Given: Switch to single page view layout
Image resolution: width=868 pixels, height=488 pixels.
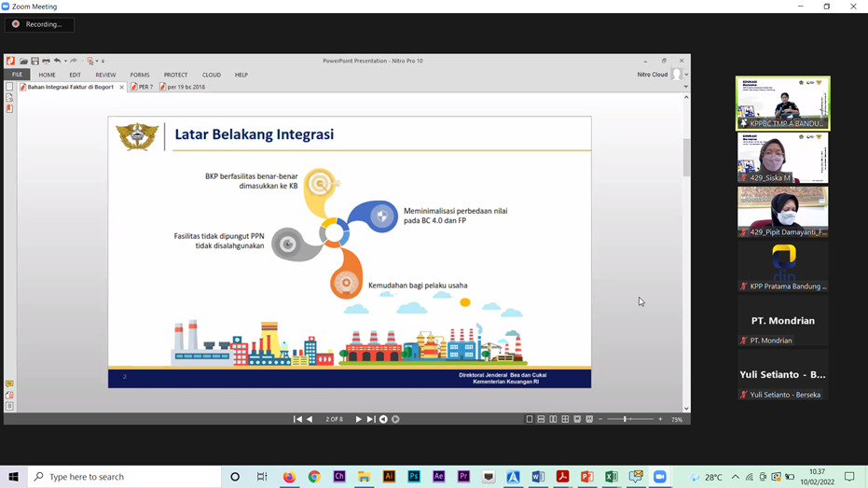Looking at the screenshot, I should (530, 420).
